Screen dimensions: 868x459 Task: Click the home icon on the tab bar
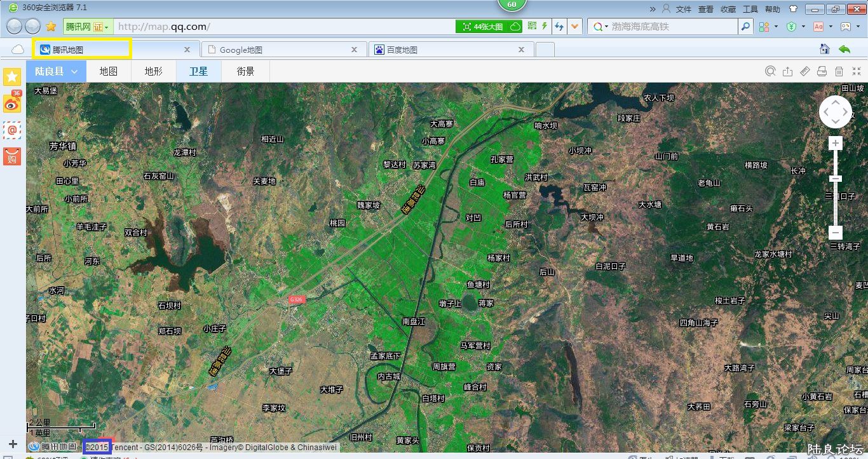point(824,50)
